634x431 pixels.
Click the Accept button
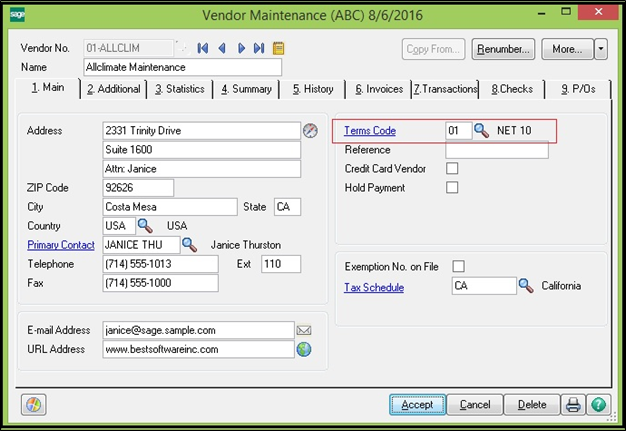pyautogui.click(x=418, y=405)
